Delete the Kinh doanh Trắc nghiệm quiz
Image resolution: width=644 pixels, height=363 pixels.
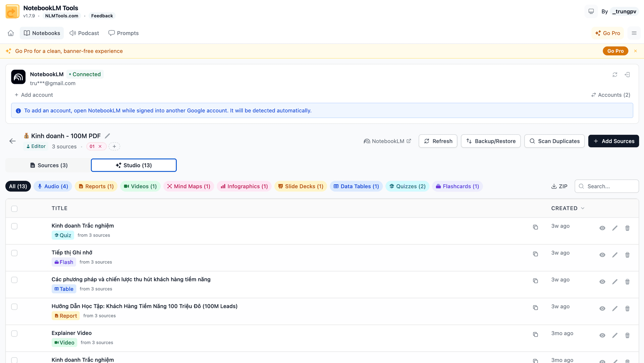coord(627,228)
